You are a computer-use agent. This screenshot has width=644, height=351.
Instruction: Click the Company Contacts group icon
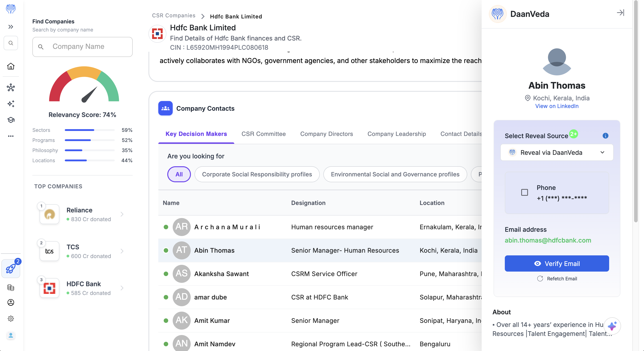165,108
